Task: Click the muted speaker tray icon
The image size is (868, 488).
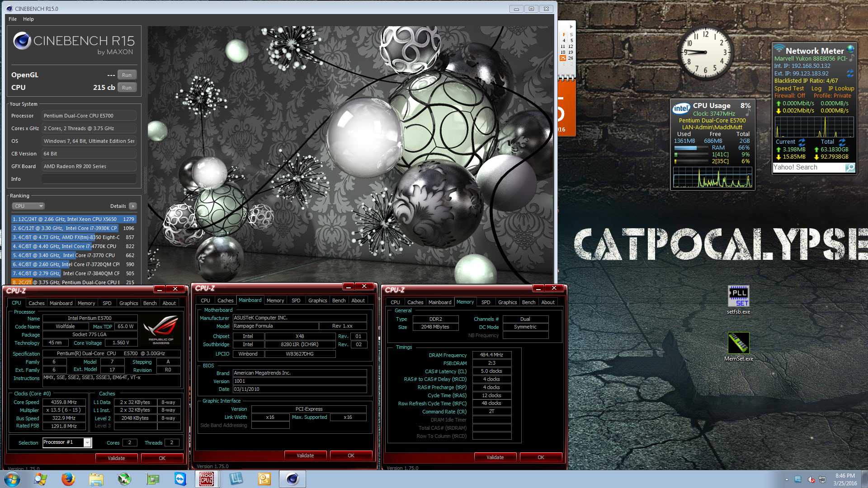Action: (x=811, y=479)
